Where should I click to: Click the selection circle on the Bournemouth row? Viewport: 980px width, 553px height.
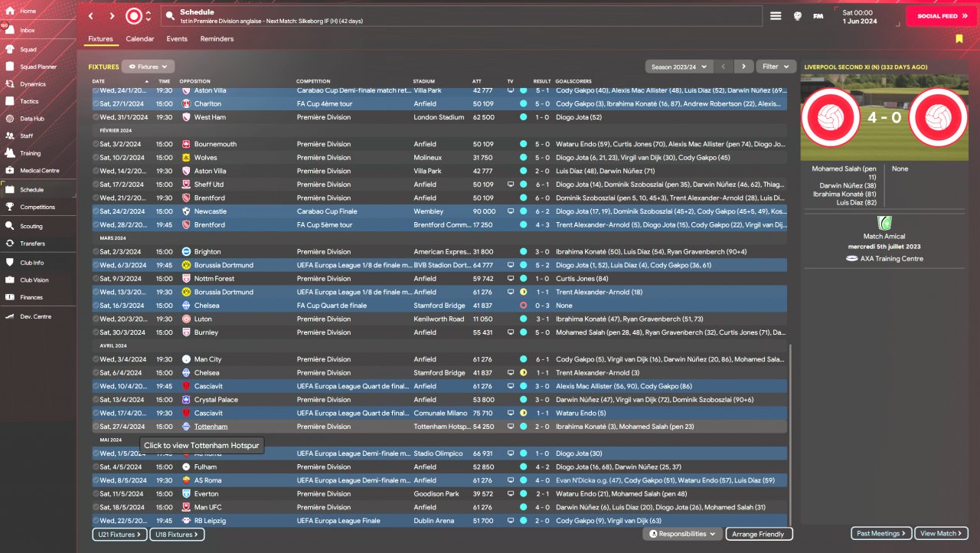96,144
